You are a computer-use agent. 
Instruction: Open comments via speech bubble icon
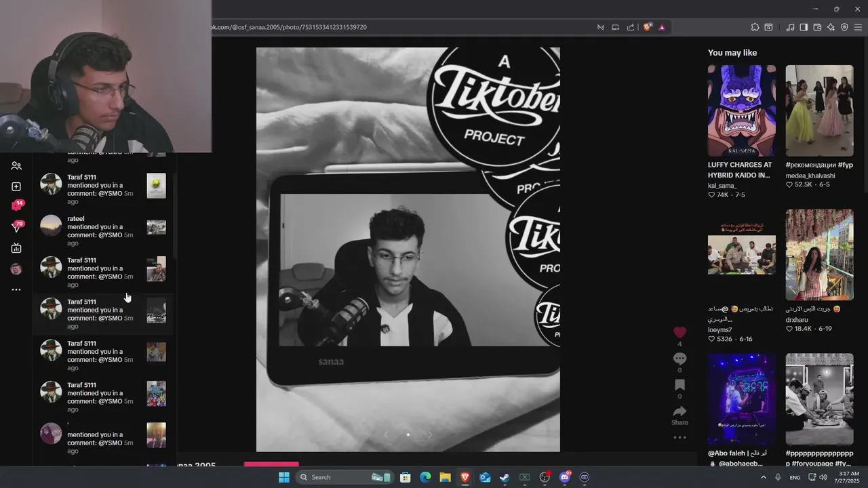[x=679, y=359]
